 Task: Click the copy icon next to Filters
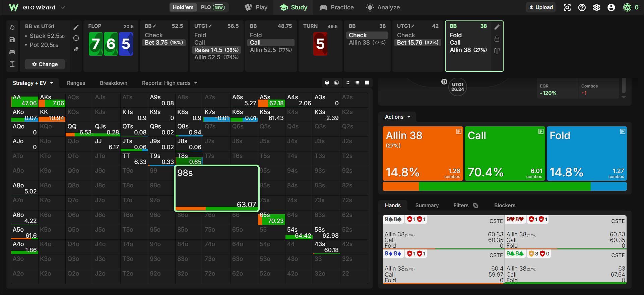(475, 205)
